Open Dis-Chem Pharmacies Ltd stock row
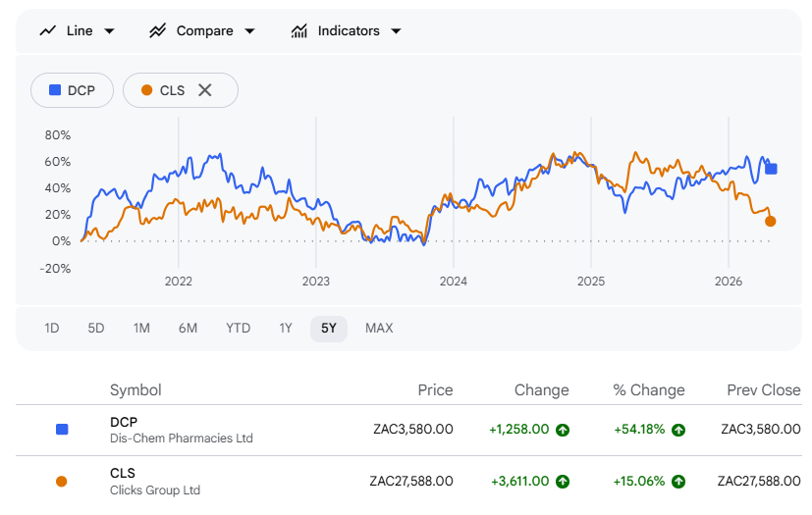The image size is (812, 515). (x=181, y=430)
